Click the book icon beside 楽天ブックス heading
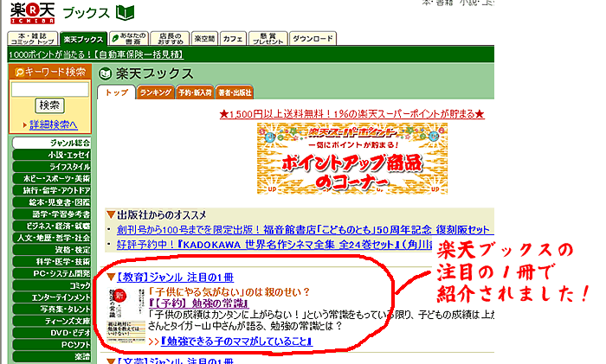Screen dimensions: 606x364 [105, 73]
